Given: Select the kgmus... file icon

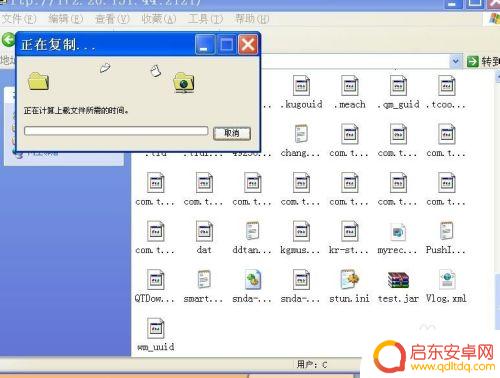Looking at the screenshot, I should pos(301,231).
